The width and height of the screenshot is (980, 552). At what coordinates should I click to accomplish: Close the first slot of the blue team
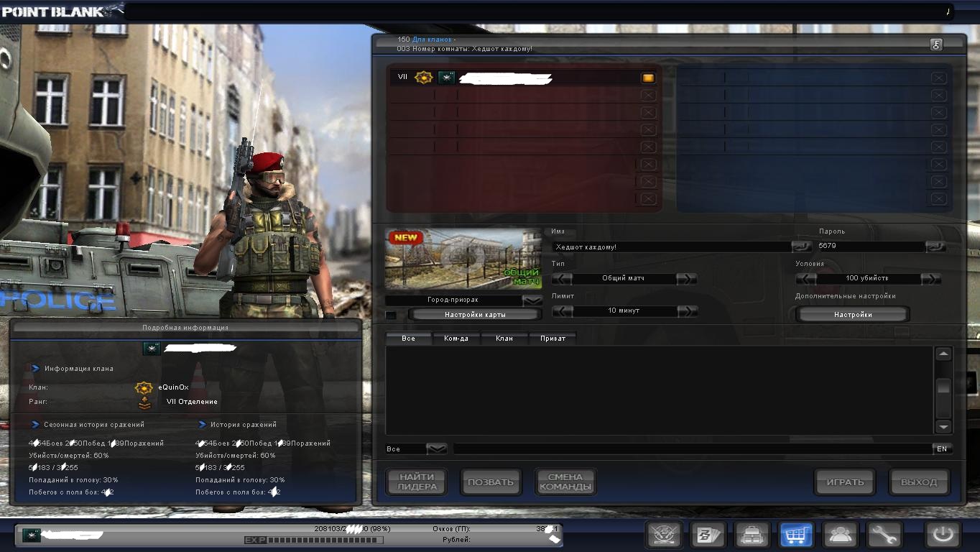point(938,78)
